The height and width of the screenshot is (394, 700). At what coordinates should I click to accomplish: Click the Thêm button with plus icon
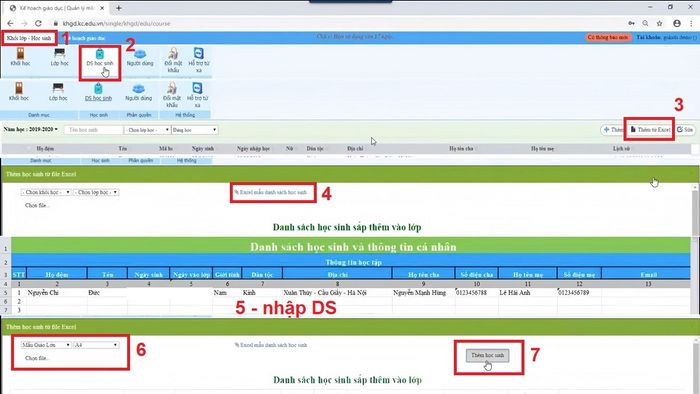point(613,129)
